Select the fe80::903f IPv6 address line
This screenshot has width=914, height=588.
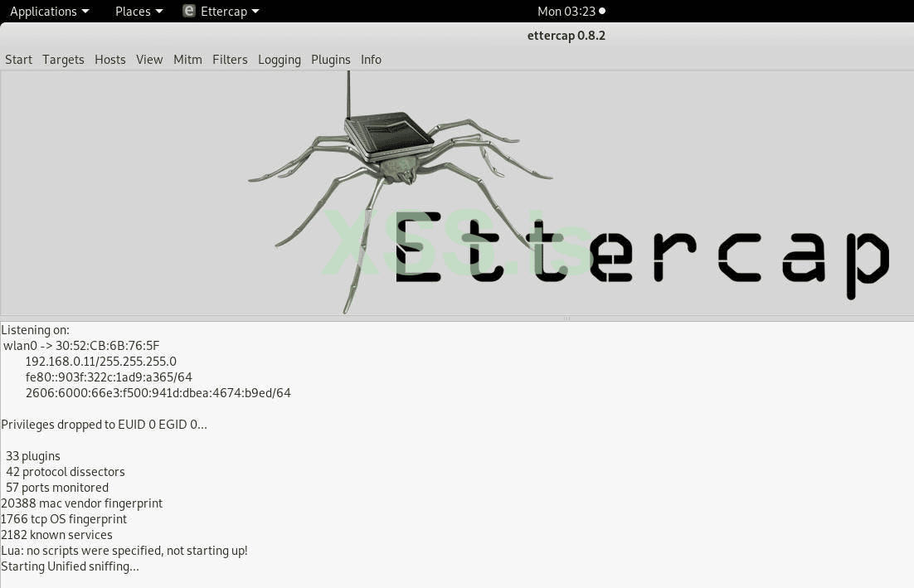(x=109, y=377)
